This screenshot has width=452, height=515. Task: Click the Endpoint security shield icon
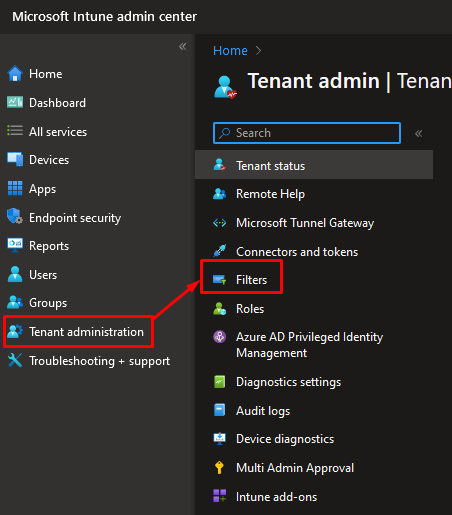pyautogui.click(x=15, y=216)
